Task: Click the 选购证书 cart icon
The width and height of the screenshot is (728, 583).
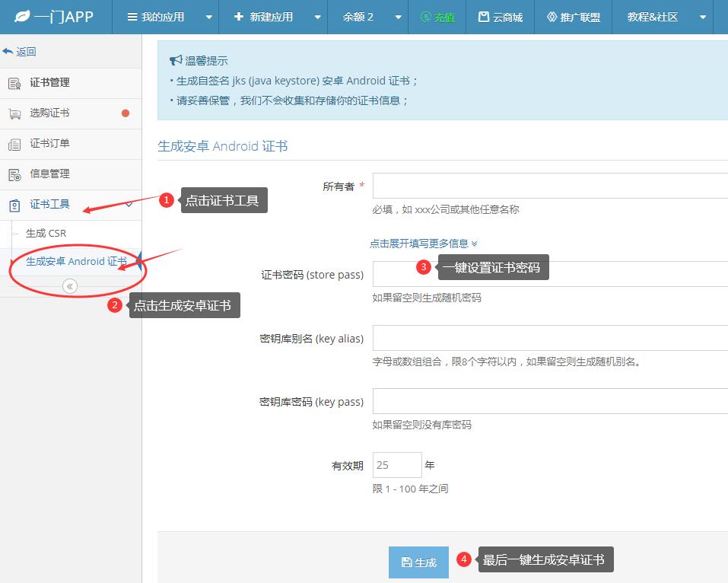Action: coord(15,114)
